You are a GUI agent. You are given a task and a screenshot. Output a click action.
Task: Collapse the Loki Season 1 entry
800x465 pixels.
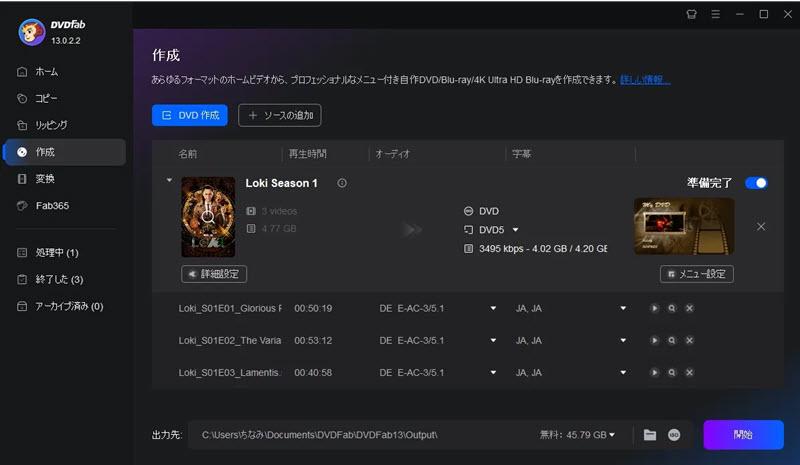tap(169, 181)
